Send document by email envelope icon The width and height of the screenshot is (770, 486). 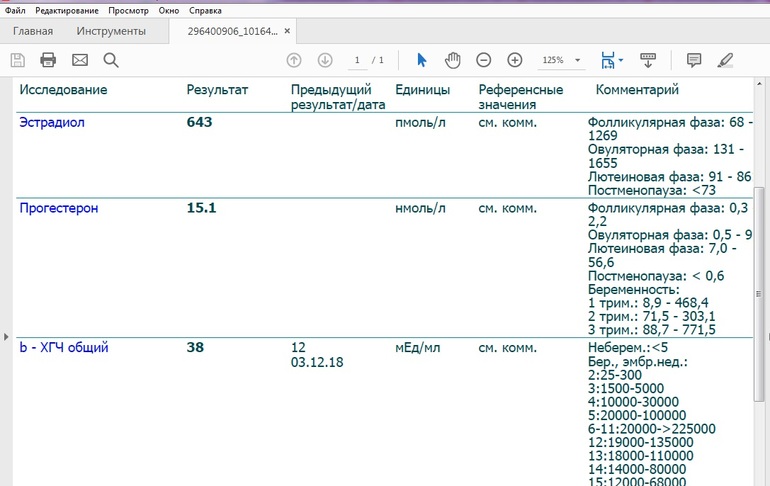pos(80,60)
